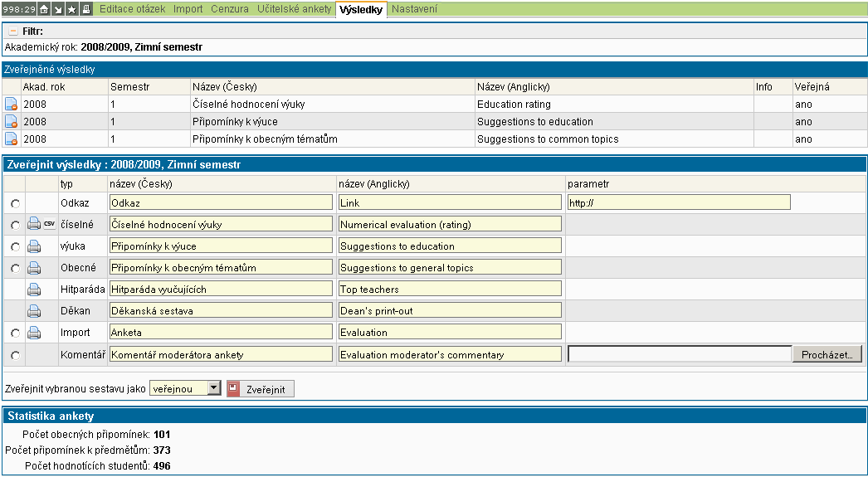The image size is (868, 477).
Task: Print the Děkanská sestava report
Action: pos(34,311)
